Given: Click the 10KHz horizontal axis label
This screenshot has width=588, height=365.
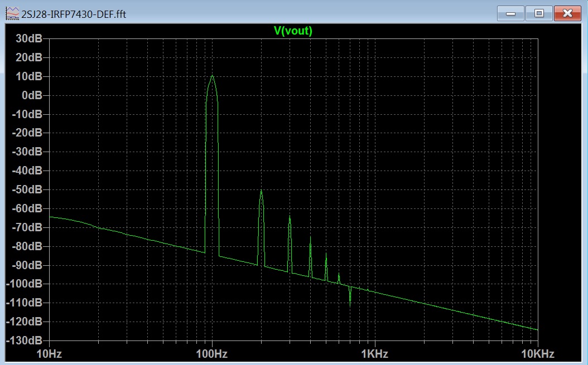Looking at the screenshot, I should [537, 354].
